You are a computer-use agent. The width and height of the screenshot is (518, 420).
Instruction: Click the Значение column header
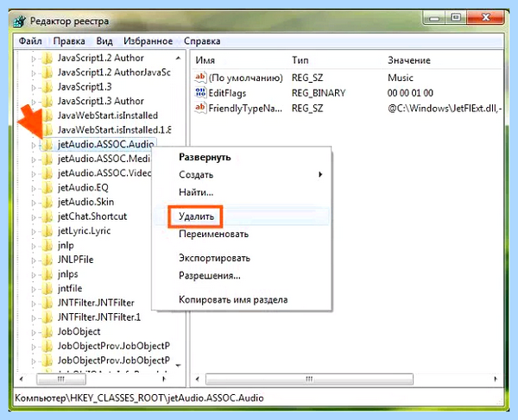pyautogui.click(x=409, y=60)
